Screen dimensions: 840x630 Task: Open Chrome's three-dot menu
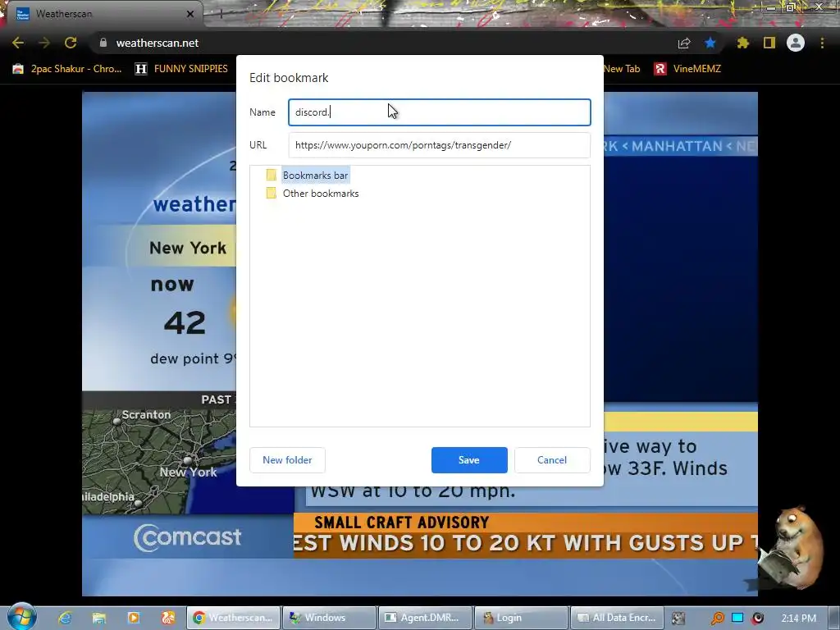822,43
